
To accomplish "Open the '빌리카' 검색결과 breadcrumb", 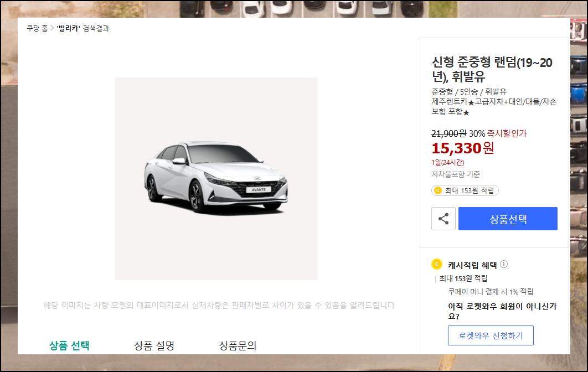I will coord(83,28).
